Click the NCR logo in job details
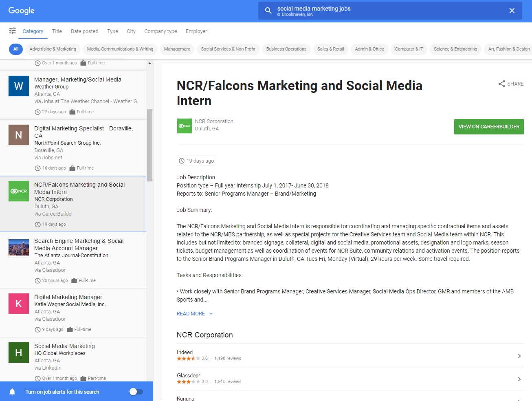The height and width of the screenshot is (401, 532). coord(185,126)
